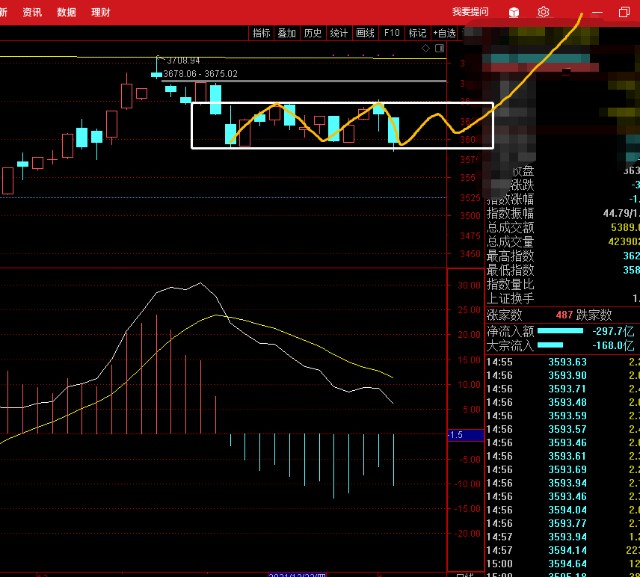The width and height of the screenshot is (640, 577).
Task: Add to watchlist with +自选 button
Action: pos(444,33)
